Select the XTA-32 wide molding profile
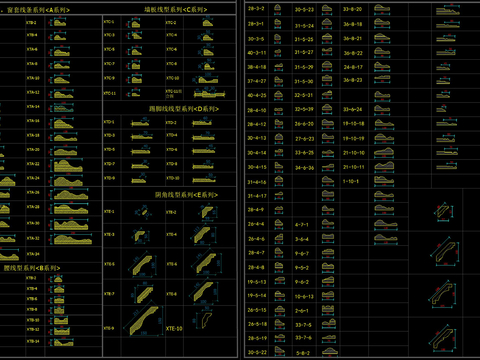The width and height of the screenshot is (480, 360). [x=72, y=239]
